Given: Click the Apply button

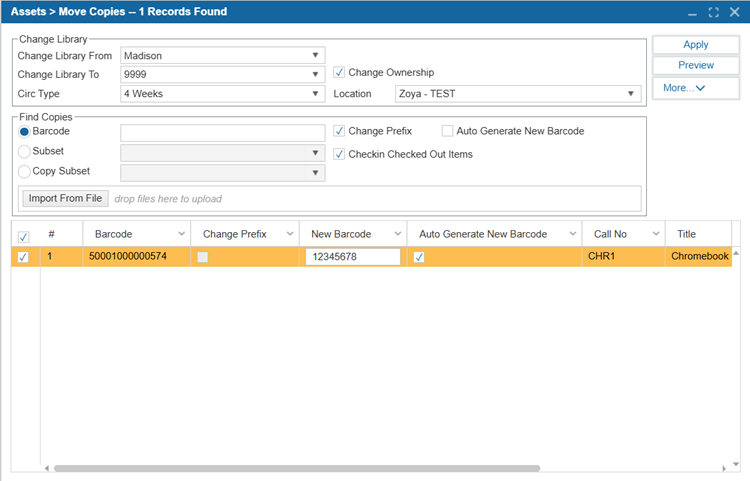Looking at the screenshot, I should click(x=695, y=44).
